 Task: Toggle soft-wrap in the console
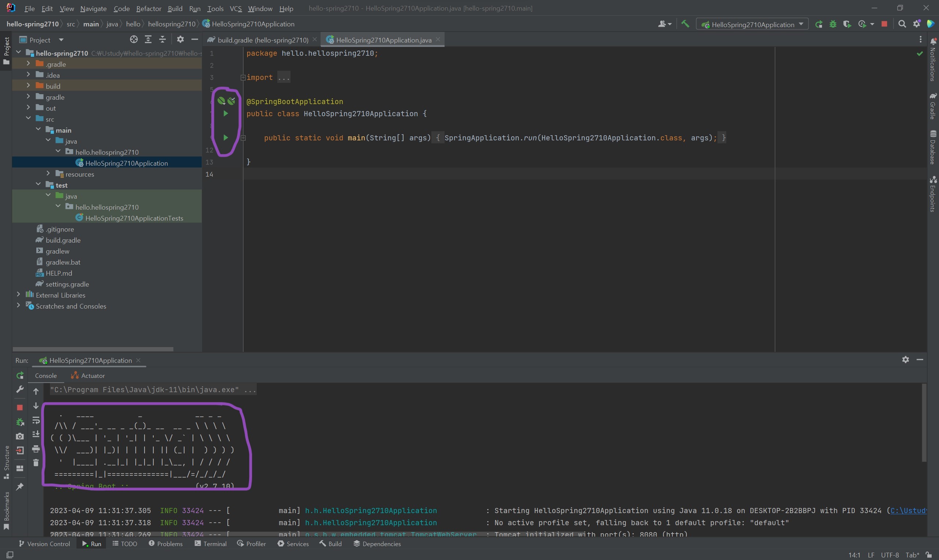pyautogui.click(x=36, y=420)
